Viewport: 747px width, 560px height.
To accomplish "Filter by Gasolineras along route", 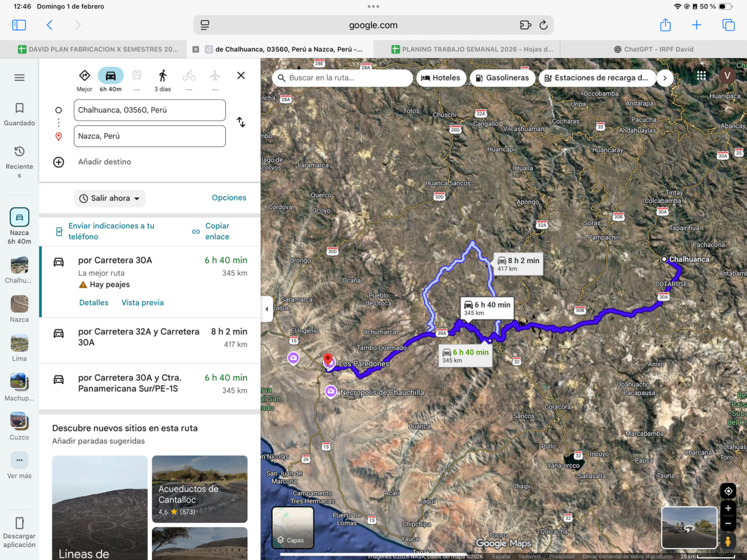I will [502, 78].
